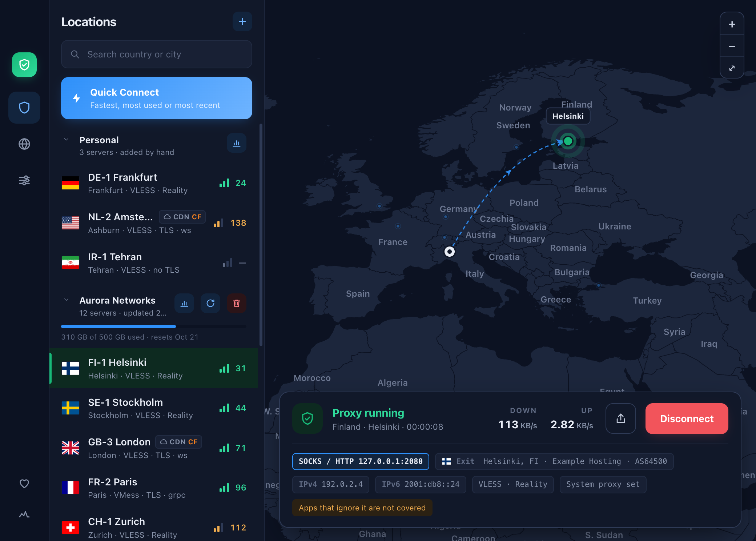Click the green shield app logo
Viewport: 756px width, 541px height.
coord(24,65)
